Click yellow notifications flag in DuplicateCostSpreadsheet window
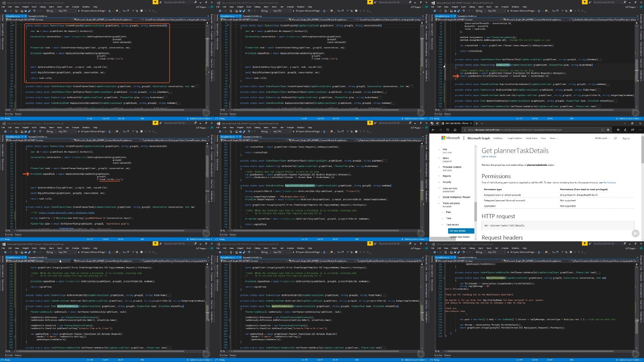644x362 pixels. [370, 123]
